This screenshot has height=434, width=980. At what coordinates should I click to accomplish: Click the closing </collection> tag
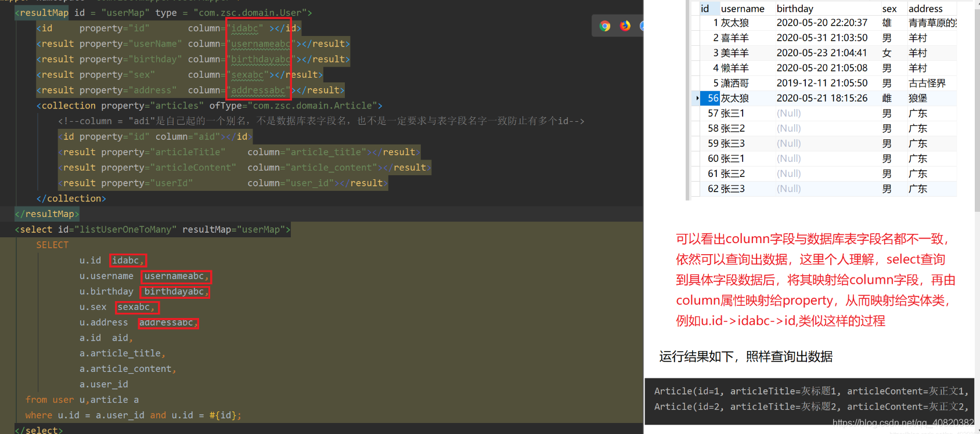(x=71, y=198)
